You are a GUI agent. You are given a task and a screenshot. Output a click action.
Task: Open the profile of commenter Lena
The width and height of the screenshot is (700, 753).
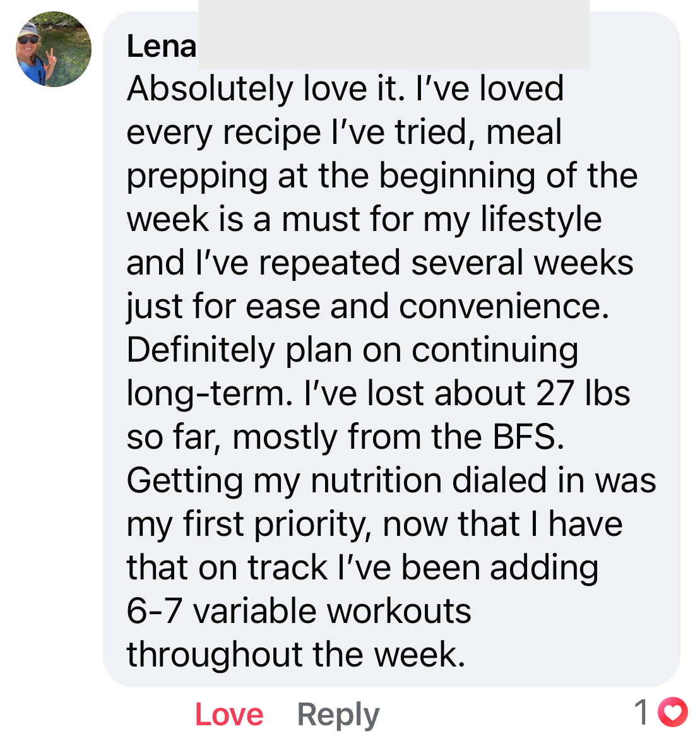click(x=162, y=47)
